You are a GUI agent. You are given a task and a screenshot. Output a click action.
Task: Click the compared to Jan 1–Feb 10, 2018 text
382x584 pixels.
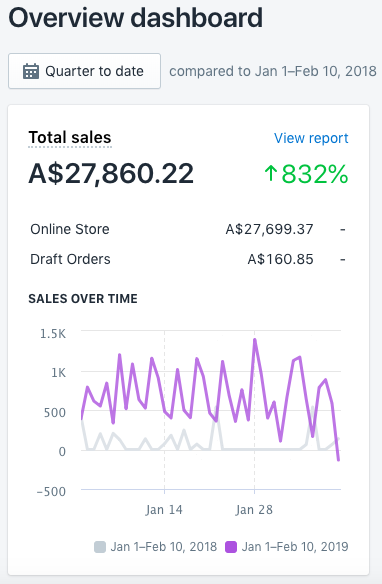pyautogui.click(x=273, y=71)
